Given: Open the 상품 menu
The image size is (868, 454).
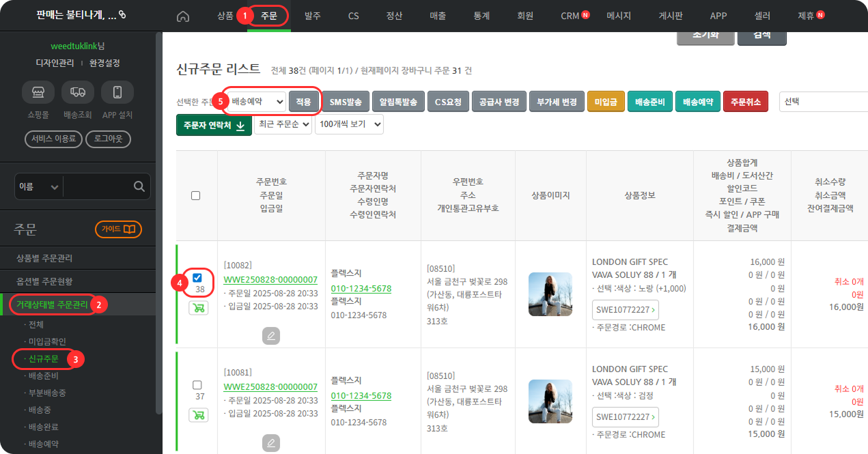Looking at the screenshot, I should 225,16.
